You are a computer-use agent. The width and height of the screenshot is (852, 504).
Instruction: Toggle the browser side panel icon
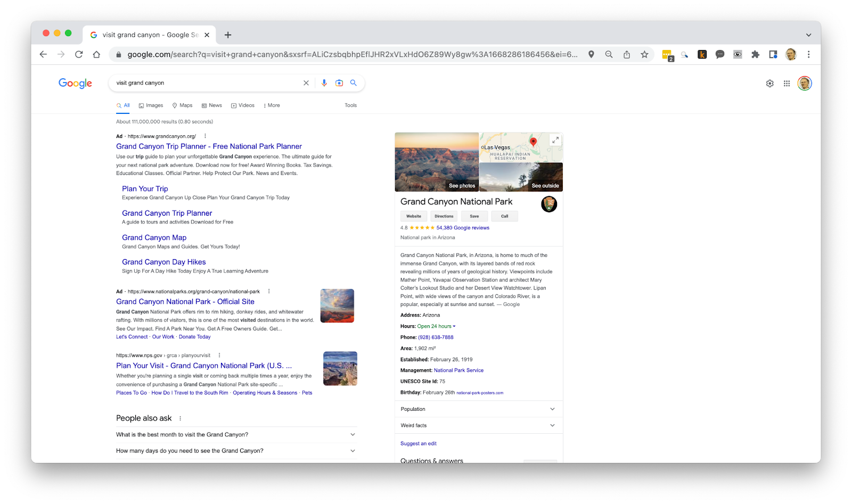(x=773, y=54)
